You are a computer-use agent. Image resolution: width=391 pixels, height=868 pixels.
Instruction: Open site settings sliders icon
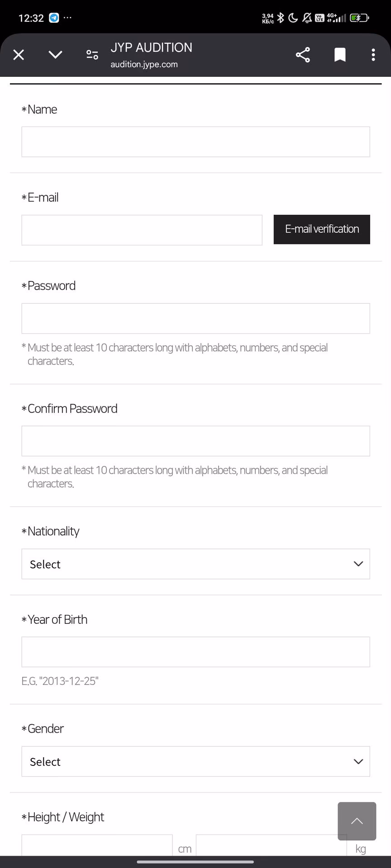(x=92, y=55)
